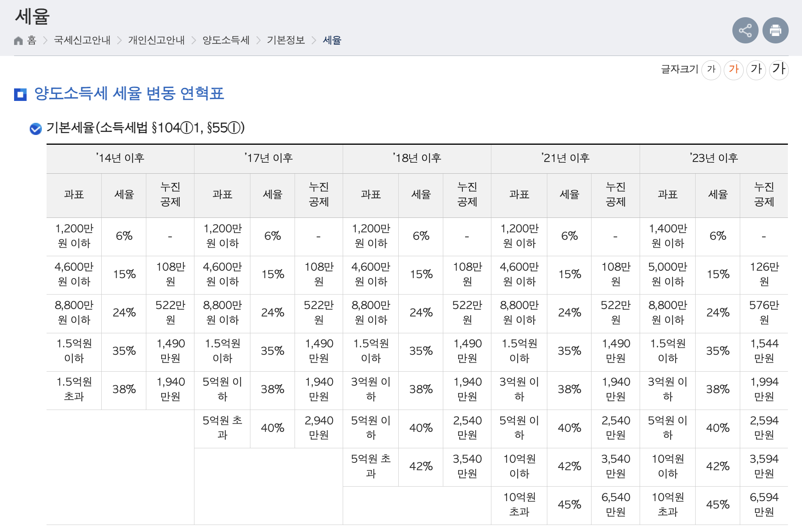The width and height of the screenshot is (802, 532).
Task: Click the '23년 이후 column header
Action: pyautogui.click(x=714, y=158)
